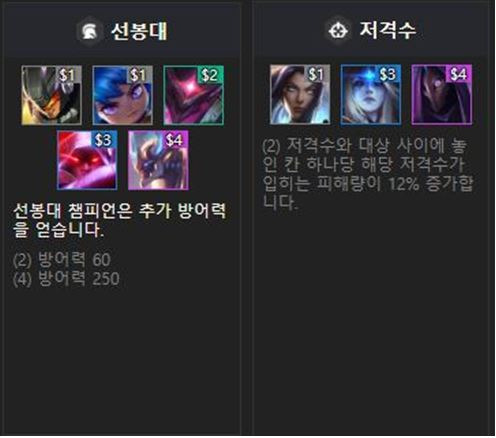Select the blue-haired $1 Poppy portrait
Image resolution: width=496 pixels, height=438 pixels.
point(123,95)
